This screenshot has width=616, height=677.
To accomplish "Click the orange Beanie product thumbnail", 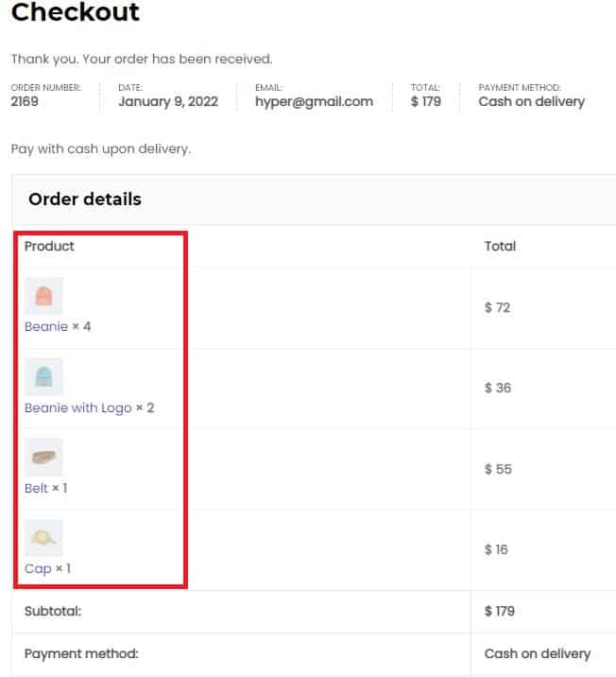I will pos(43,296).
